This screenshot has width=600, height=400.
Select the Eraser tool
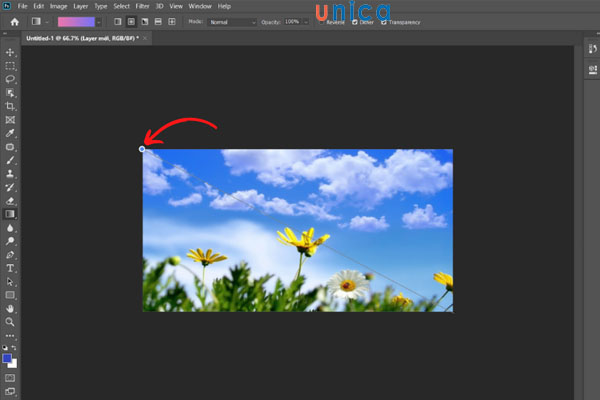pyautogui.click(x=10, y=201)
